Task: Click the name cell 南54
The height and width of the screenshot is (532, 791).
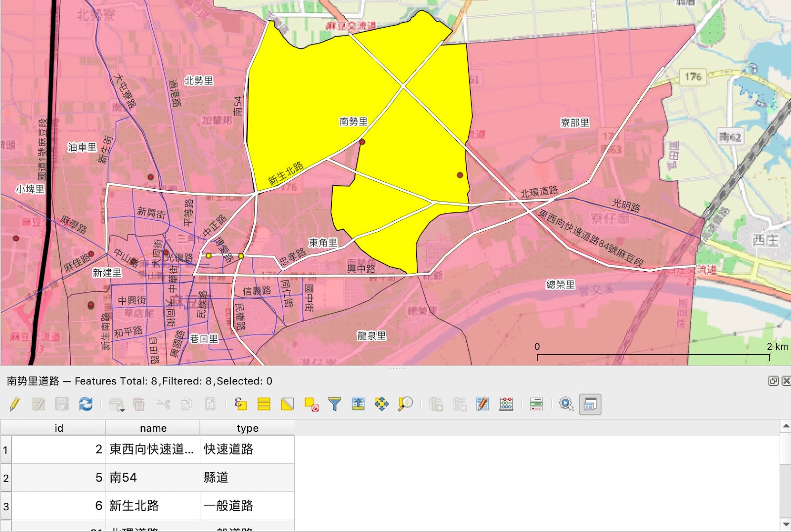Action: (153, 478)
